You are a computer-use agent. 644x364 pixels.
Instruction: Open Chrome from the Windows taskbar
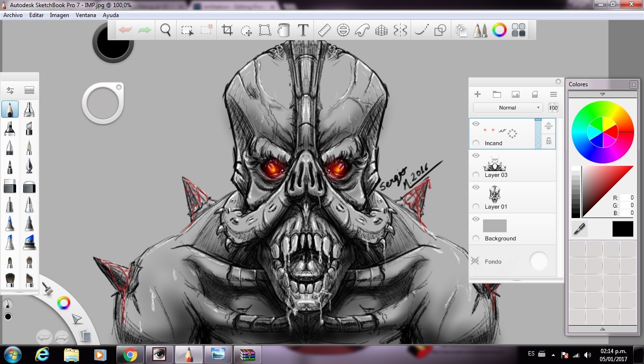(130, 355)
